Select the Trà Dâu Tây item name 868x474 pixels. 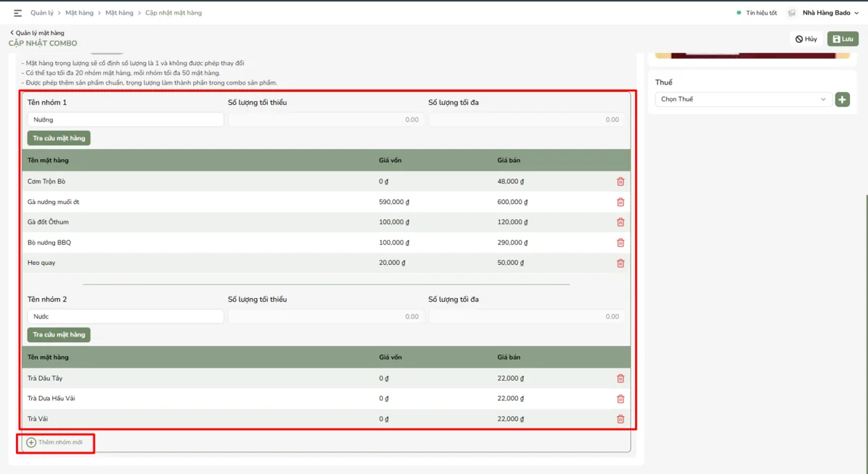coord(45,378)
